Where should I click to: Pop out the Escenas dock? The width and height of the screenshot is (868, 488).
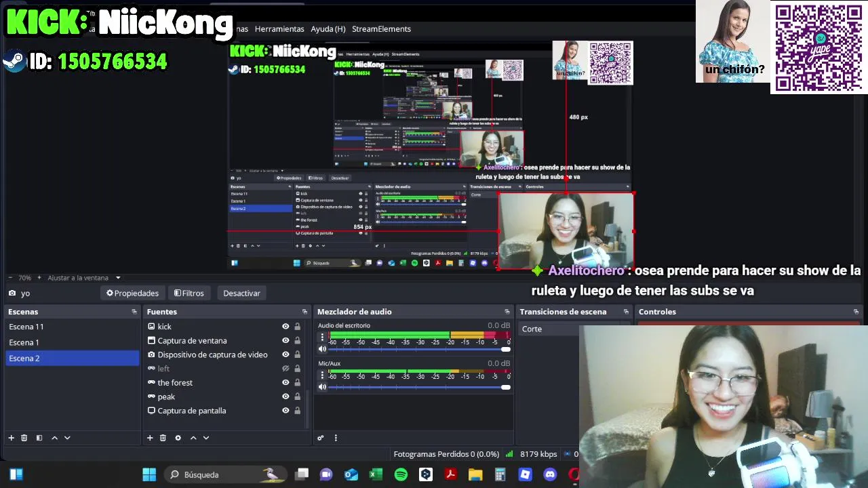[x=134, y=312]
